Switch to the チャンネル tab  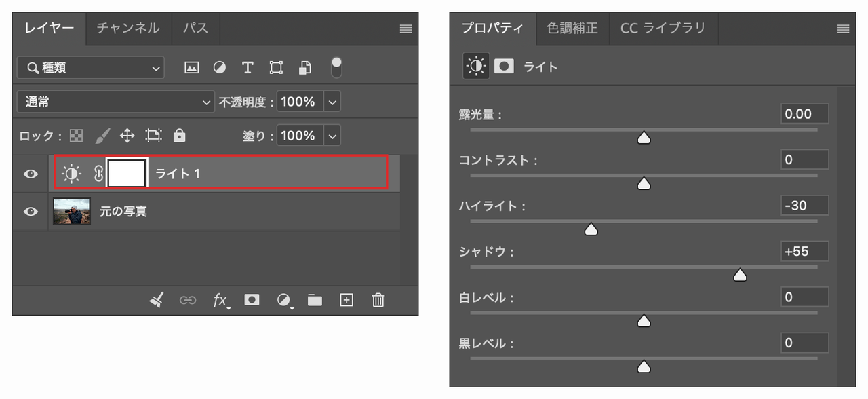[128, 28]
